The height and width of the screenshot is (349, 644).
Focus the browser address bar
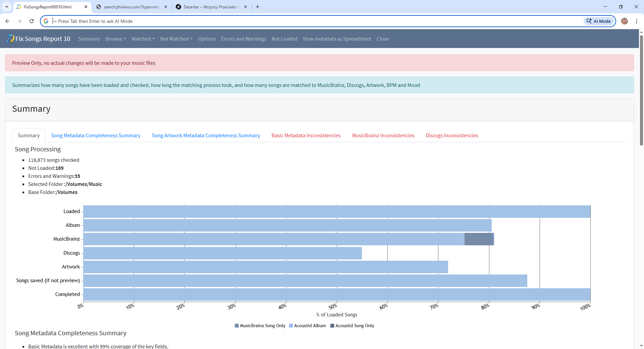(302, 21)
